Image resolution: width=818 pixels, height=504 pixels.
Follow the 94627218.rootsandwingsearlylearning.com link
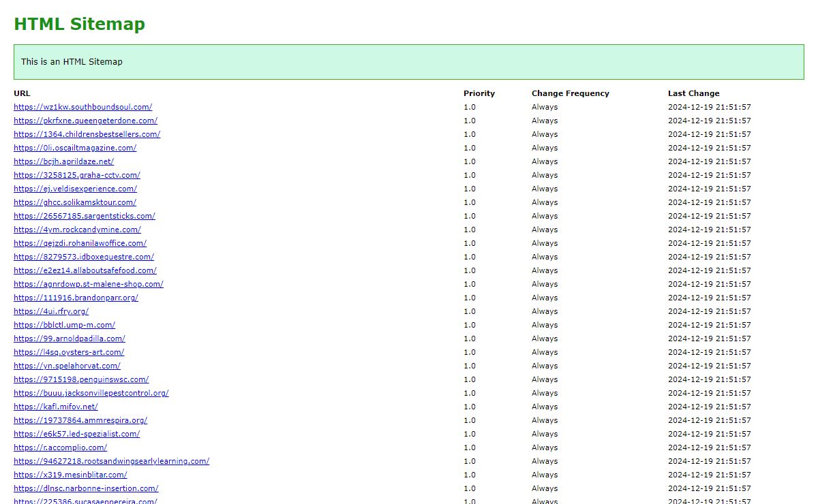(111, 461)
